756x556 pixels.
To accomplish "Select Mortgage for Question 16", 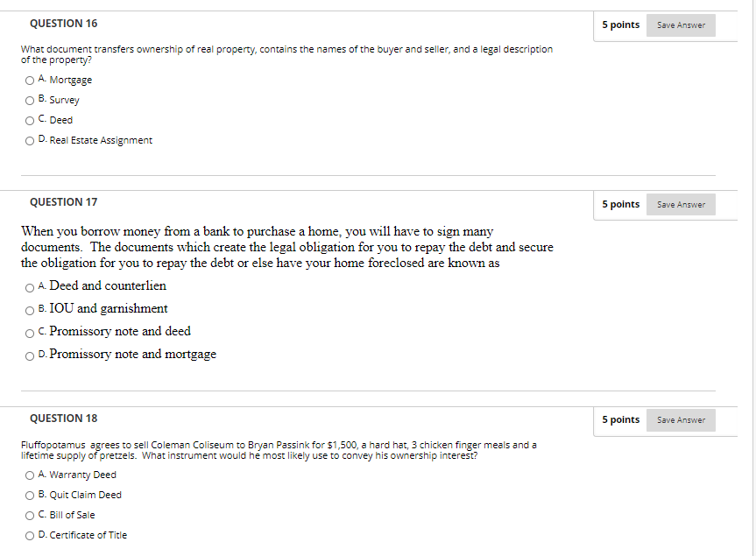I will point(30,81).
